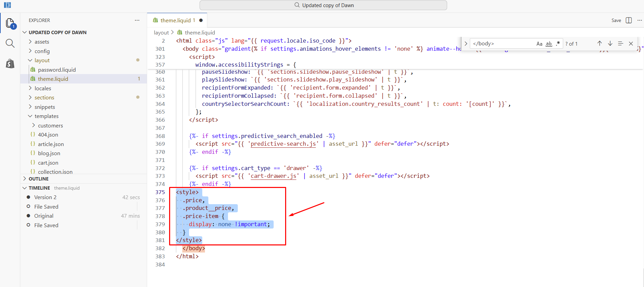Go to previous find match arrow
Image resolution: width=644 pixels, height=287 pixels.
point(599,44)
